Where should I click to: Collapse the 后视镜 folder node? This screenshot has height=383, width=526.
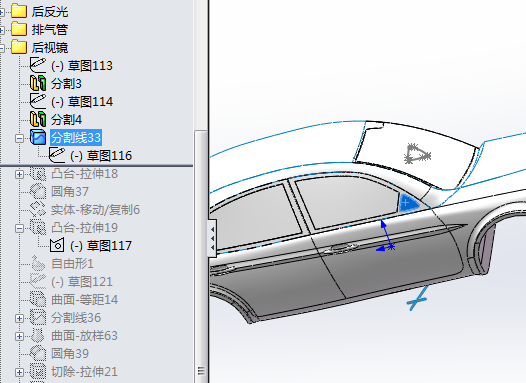coord(2,48)
